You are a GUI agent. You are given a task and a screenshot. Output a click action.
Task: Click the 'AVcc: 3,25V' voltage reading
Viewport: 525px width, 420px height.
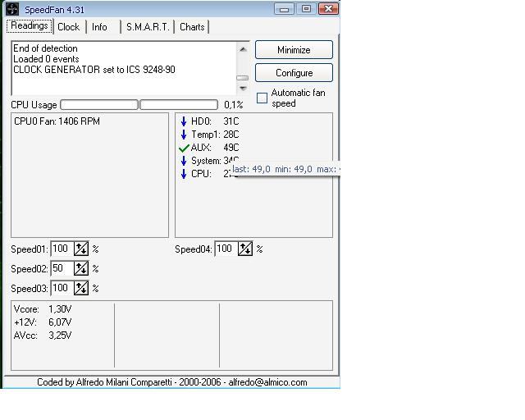(43, 336)
